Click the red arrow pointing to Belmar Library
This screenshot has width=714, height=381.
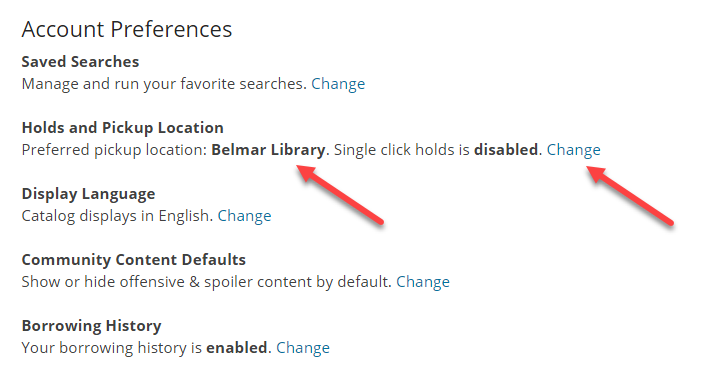pos(340,194)
